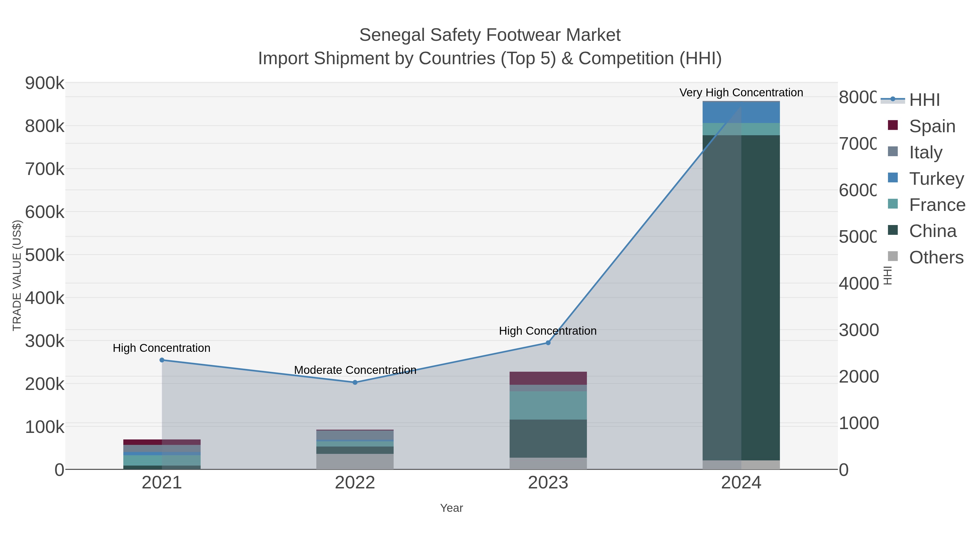Toggle the Spain legend entry
The width and height of the screenshot is (980, 551).
coord(921,126)
